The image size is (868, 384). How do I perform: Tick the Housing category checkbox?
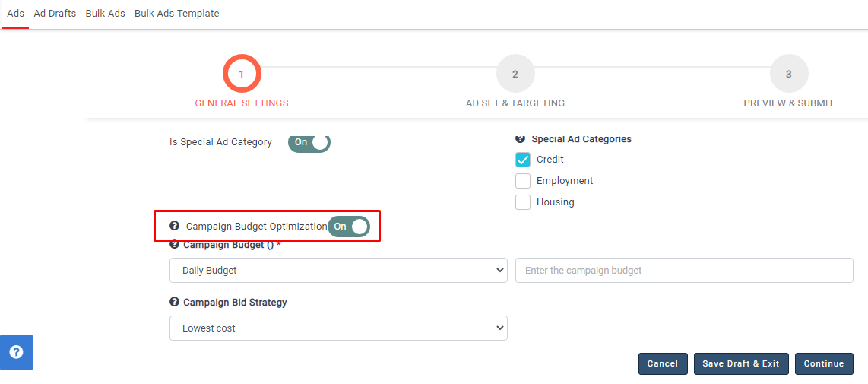[523, 202]
